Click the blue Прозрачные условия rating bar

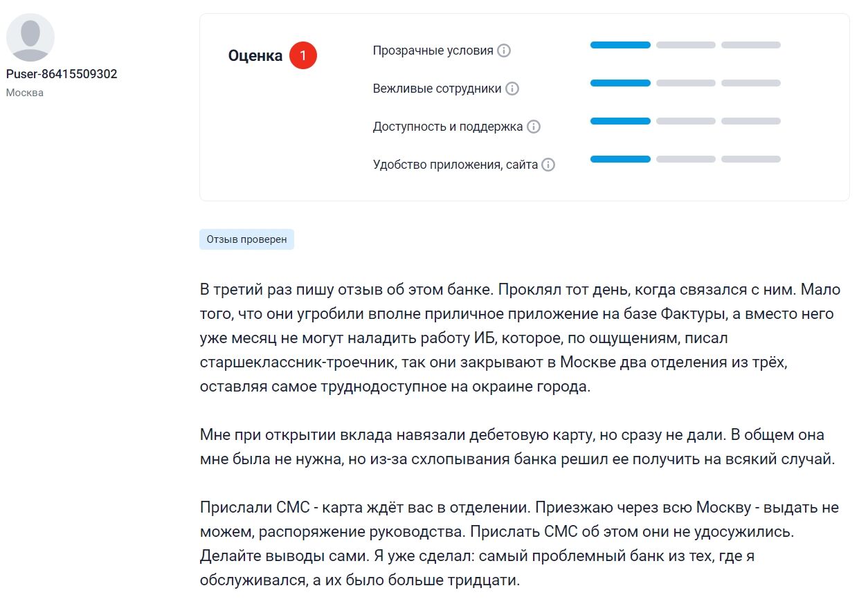pos(620,45)
